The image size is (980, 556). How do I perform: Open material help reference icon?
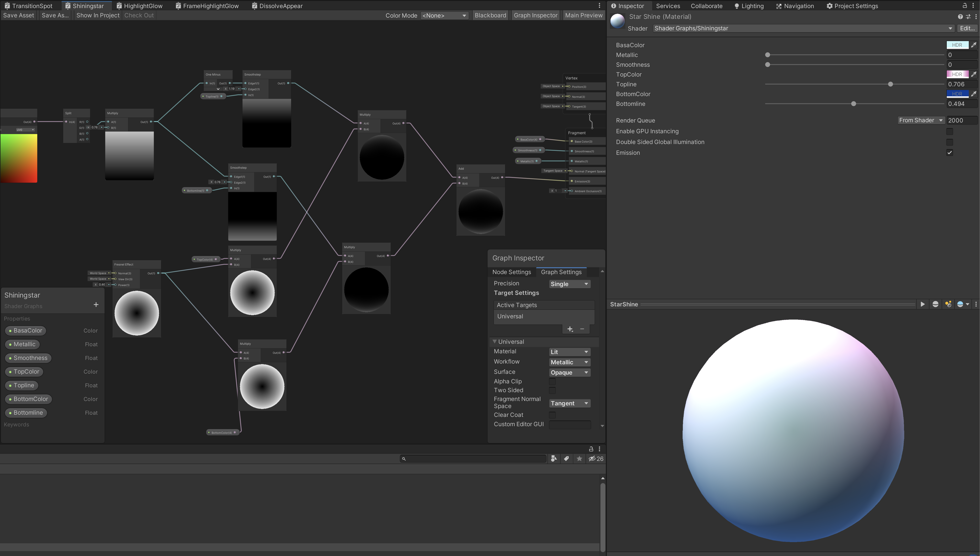pyautogui.click(x=960, y=17)
